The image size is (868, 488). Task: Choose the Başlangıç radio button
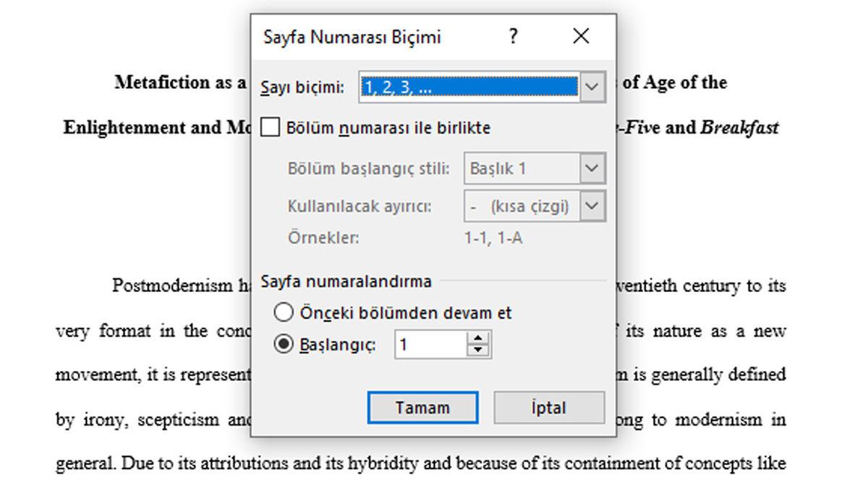click(x=284, y=345)
